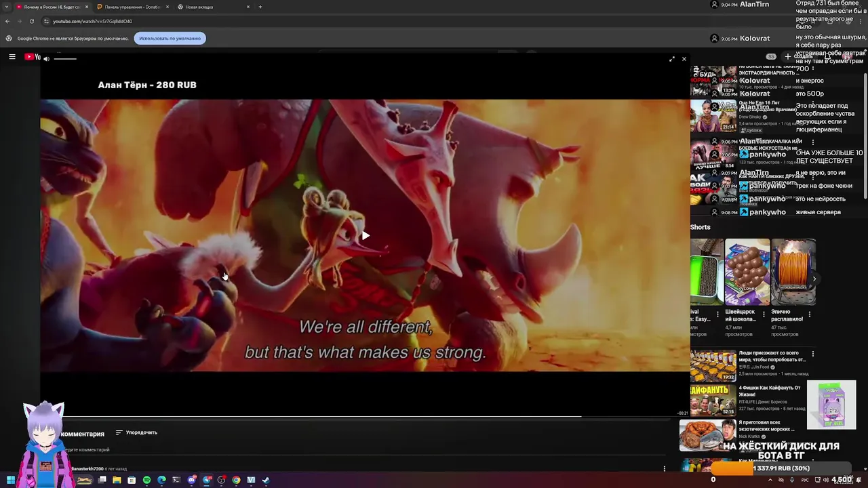Open 'Я приготовил всех экзотических морских' video

[x=767, y=426]
